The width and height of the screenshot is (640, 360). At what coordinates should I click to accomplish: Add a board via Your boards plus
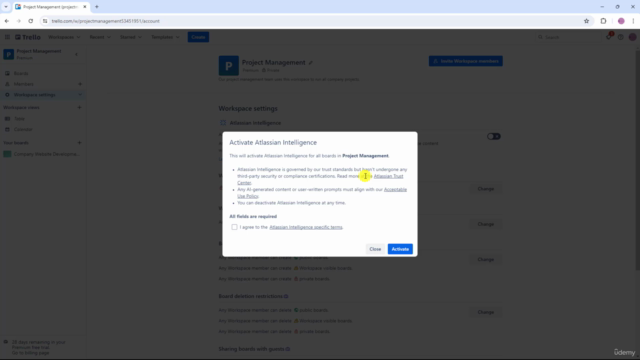(80, 143)
